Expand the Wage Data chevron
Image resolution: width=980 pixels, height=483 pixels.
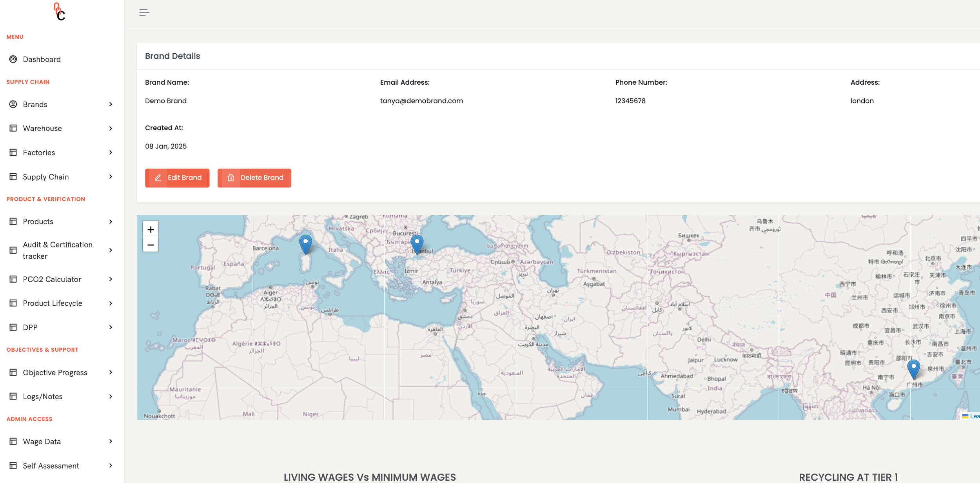click(111, 441)
